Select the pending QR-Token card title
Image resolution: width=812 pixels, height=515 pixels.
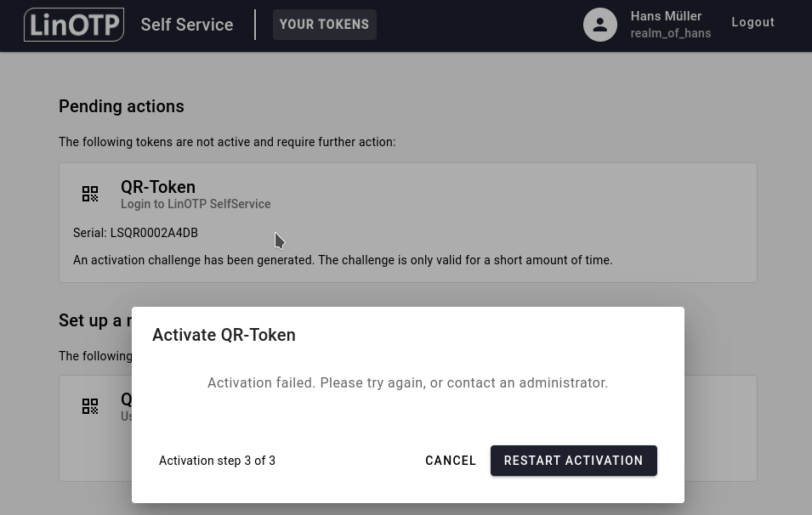tap(158, 187)
